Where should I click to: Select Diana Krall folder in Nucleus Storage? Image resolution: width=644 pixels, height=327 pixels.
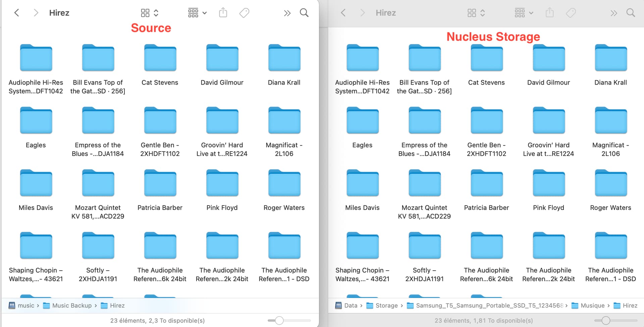click(x=610, y=58)
